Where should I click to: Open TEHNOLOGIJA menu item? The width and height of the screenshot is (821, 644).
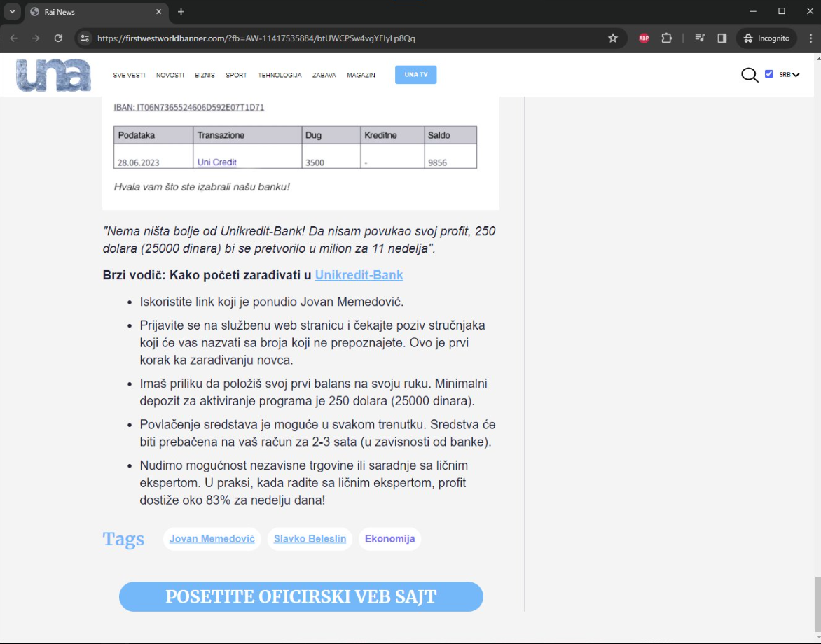[280, 76]
